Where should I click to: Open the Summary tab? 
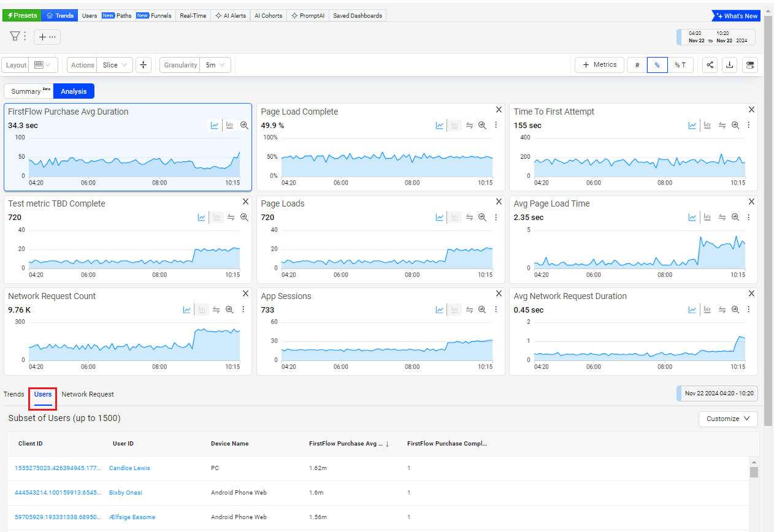pyautogui.click(x=28, y=91)
